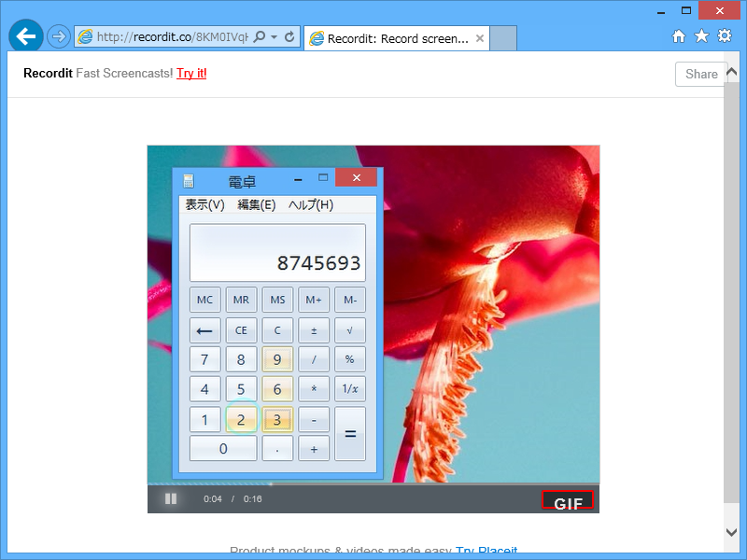The width and height of the screenshot is (747, 560).
Task: Click the video progress bar
Action: pyautogui.click(x=373, y=483)
